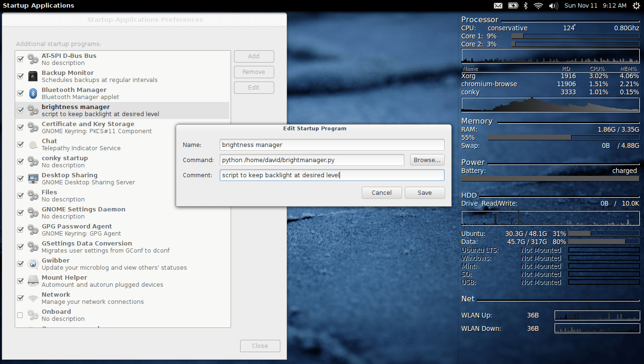The image size is (644, 364).
Task: Click into the Name text field
Action: click(x=332, y=145)
